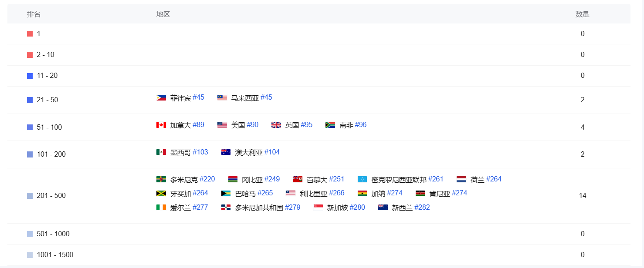Click the Kenya flag icon

420,194
